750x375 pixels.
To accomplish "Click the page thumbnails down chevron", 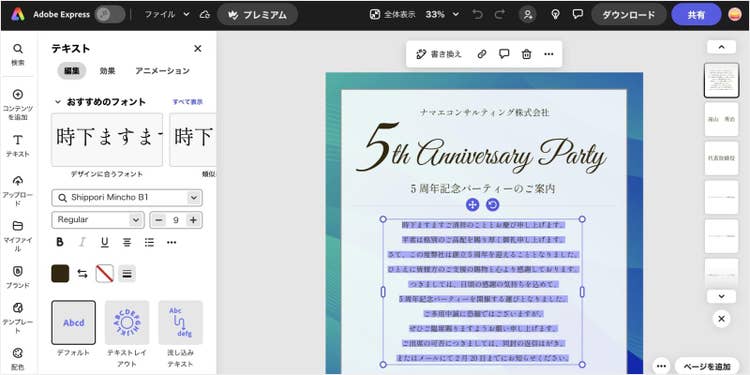I will coord(721,297).
